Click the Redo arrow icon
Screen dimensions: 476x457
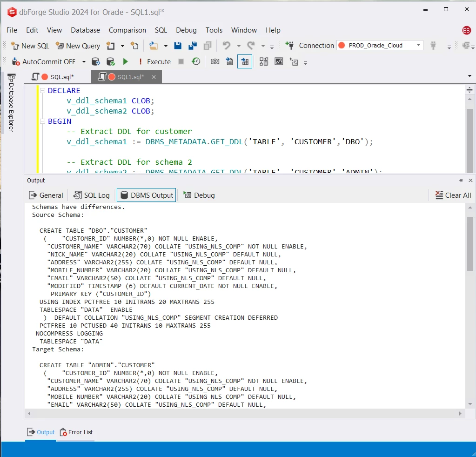click(251, 46)
